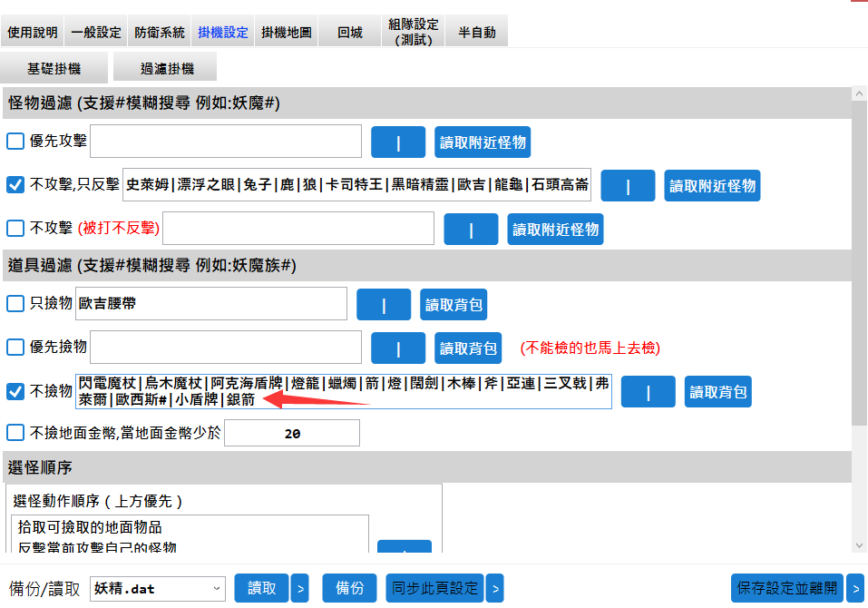Toggle 不撿地面金幣 checkbox
Viewport: 868px width, 608px height.
[x=15, y=433]
